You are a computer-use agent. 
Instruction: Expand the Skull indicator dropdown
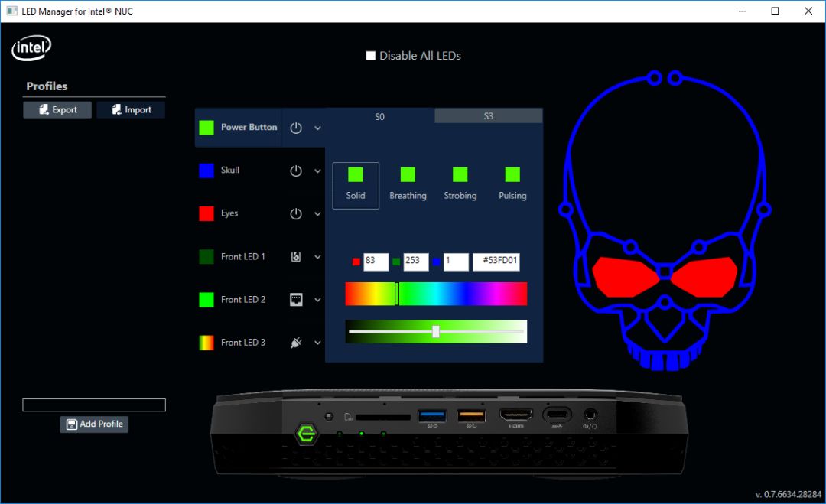pos(318,171)
